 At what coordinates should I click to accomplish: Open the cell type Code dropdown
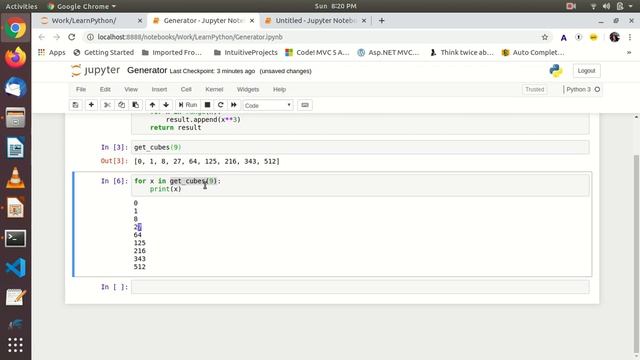coord(268,105)
